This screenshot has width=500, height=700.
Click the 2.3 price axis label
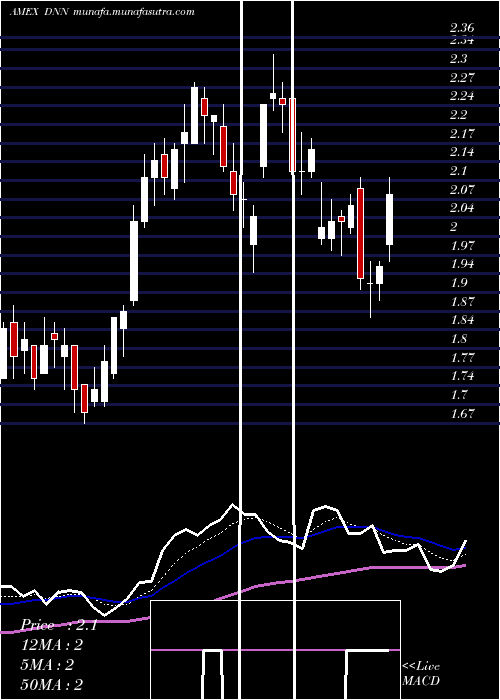458,58
